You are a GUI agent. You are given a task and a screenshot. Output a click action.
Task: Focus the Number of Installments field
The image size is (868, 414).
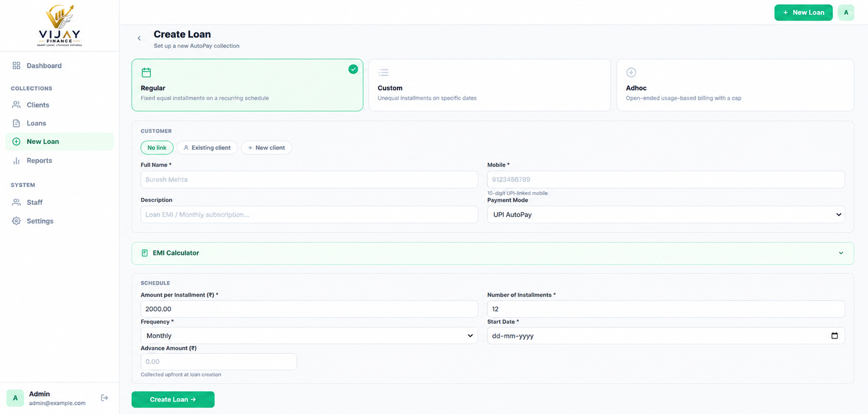pos(666,309)
